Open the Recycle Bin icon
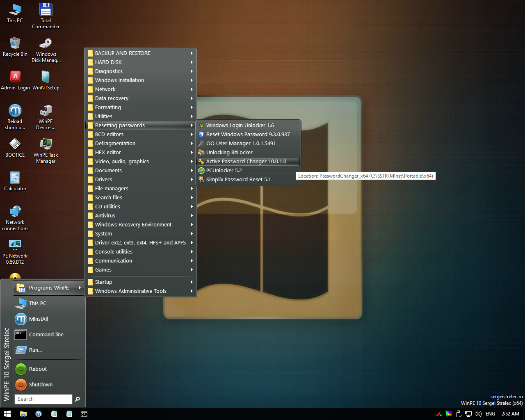The height and width of the screenshot is (420, 525). (x=15, y=47)
